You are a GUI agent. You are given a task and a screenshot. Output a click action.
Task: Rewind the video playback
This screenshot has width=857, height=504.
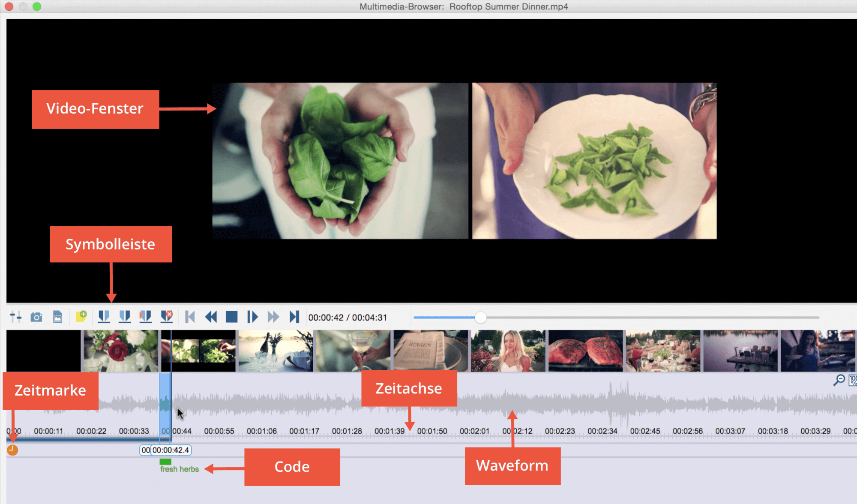(211, 317)
